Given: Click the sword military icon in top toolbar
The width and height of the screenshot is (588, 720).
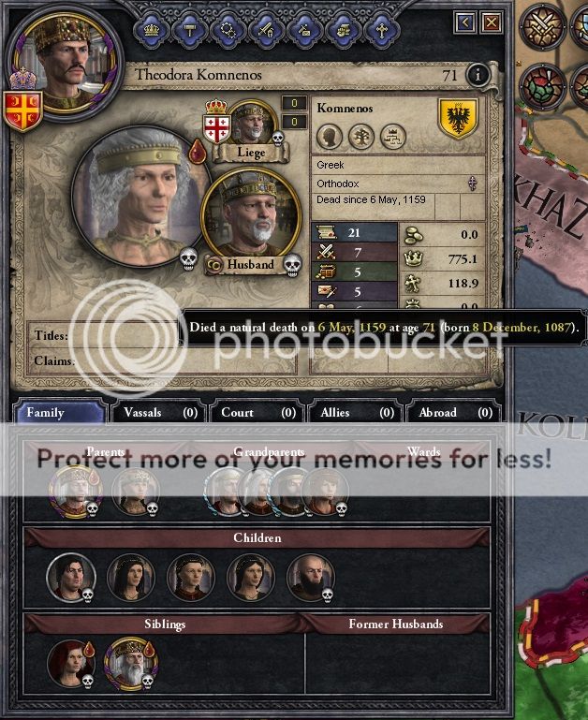Looking at the screenshot, I should click(x=266, y=30).
